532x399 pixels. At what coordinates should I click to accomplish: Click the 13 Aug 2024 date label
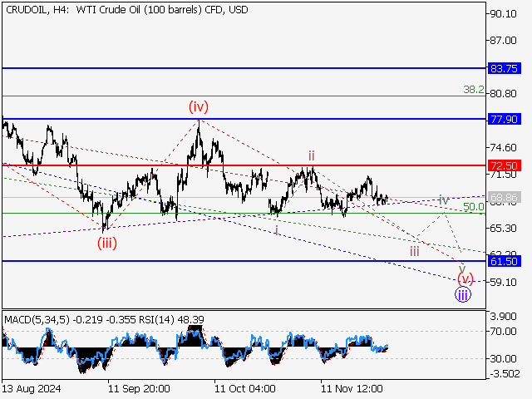[x=31, y=388]
